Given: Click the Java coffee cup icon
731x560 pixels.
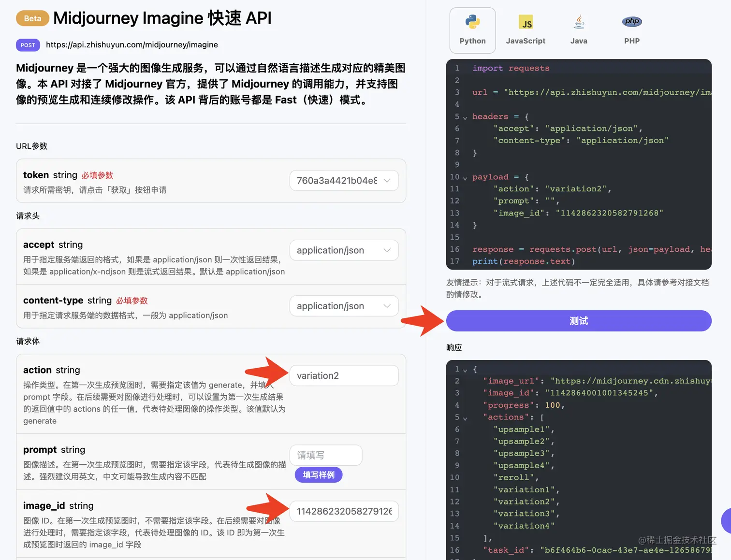Looking at the screenshot, I should click(579, 22).
